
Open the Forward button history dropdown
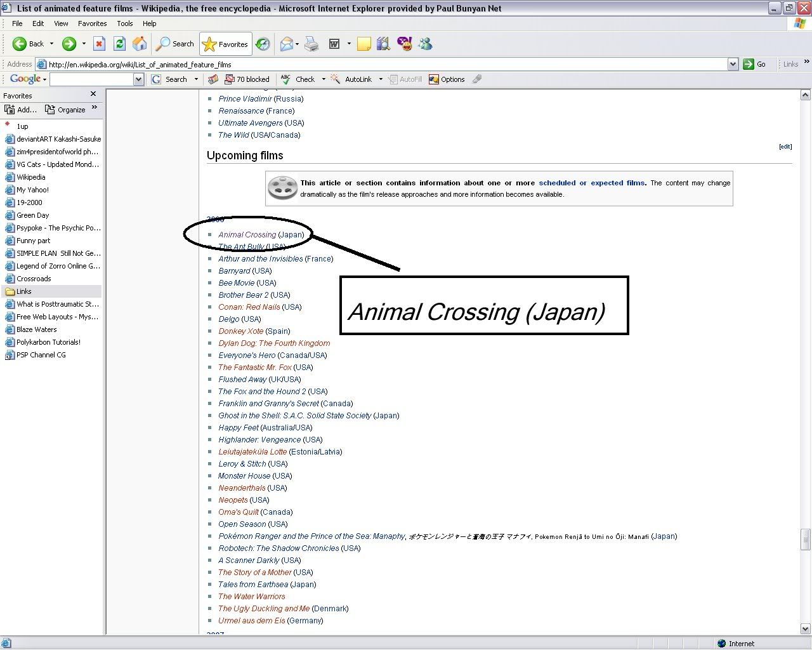(x=84, y=44)
